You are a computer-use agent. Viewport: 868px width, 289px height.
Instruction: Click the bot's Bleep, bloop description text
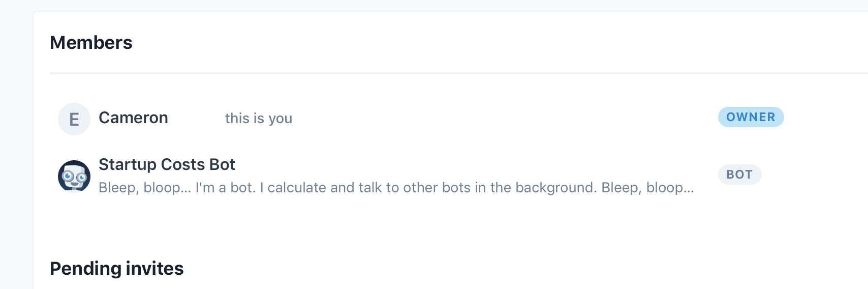[396, 188]
